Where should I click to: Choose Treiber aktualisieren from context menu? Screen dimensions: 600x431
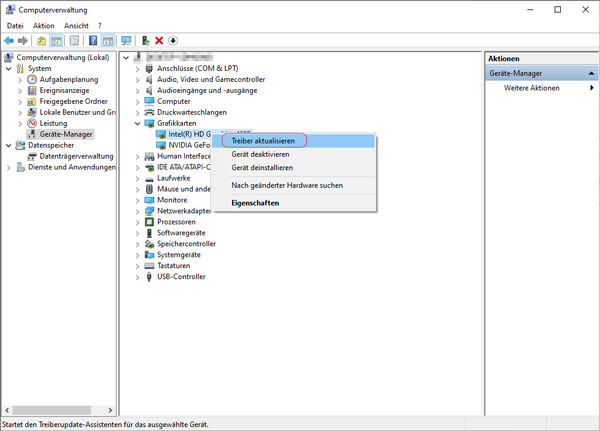click(x=263, y=141)
